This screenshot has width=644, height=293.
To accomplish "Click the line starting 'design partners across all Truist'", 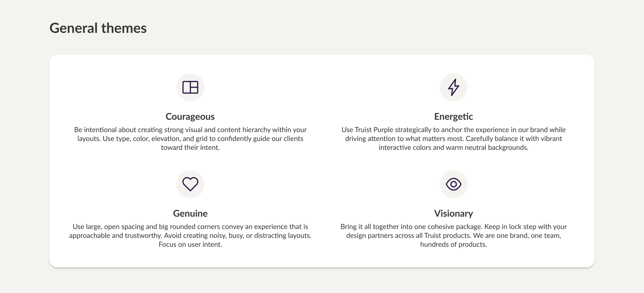I will coord(453,236).
